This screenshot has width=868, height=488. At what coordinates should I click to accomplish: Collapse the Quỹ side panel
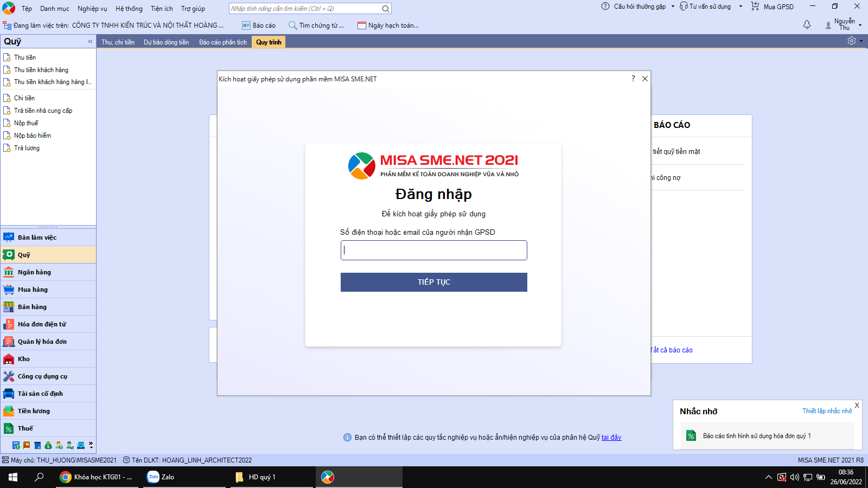pyautogui.click(x=90, y=41)
